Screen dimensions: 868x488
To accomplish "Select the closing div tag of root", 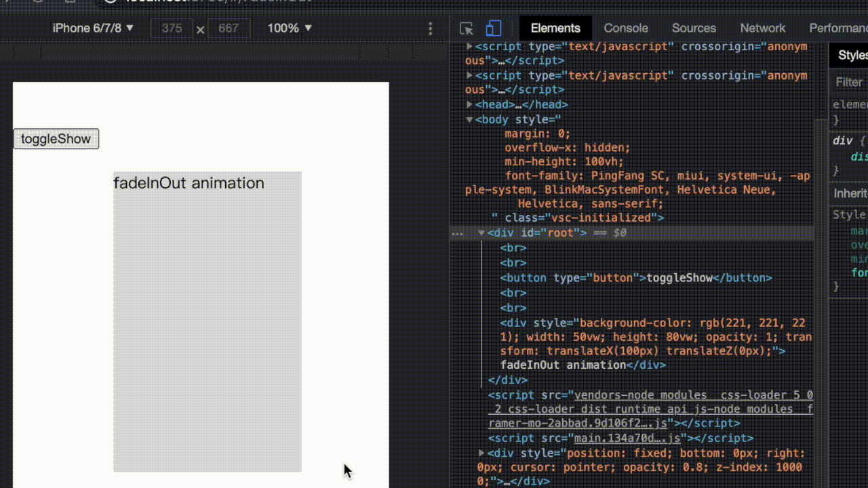I will tap(507, 380).
